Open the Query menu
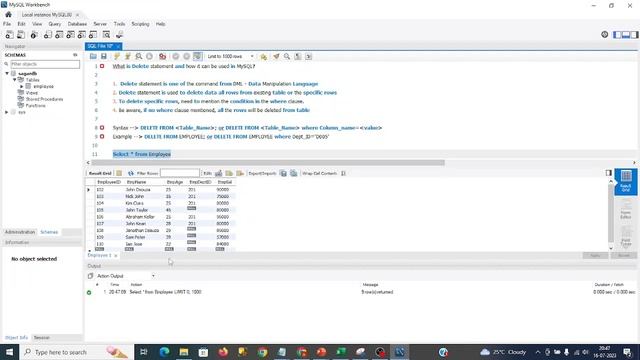640x360 pixels. pyautogui.click(x=54, y=24)
